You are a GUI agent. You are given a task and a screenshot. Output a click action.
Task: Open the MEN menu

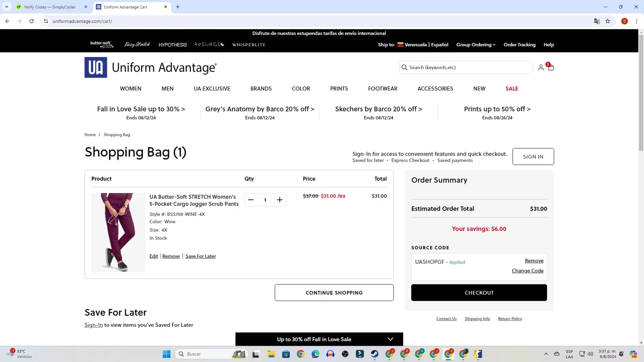[x=167, y=89]
